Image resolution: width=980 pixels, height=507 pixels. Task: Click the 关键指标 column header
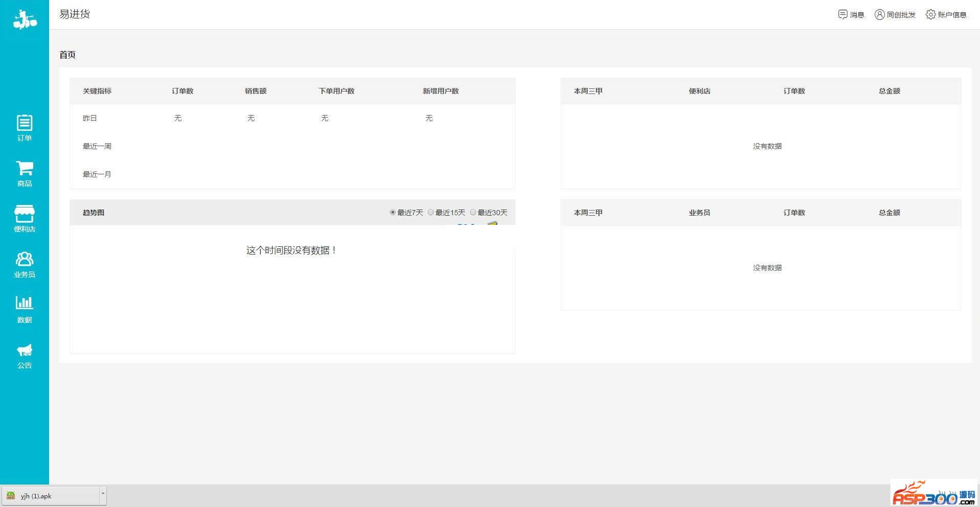[x=97, y=91]
